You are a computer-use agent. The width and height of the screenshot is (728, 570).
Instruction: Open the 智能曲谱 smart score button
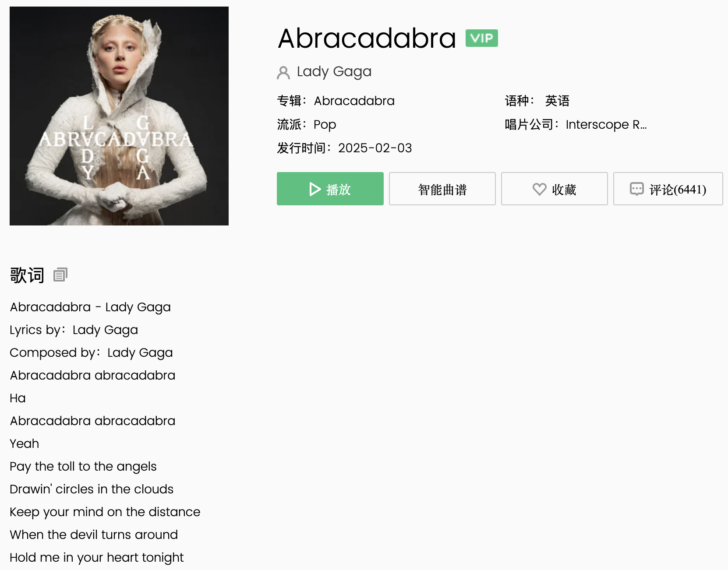(x=442, y=189)
